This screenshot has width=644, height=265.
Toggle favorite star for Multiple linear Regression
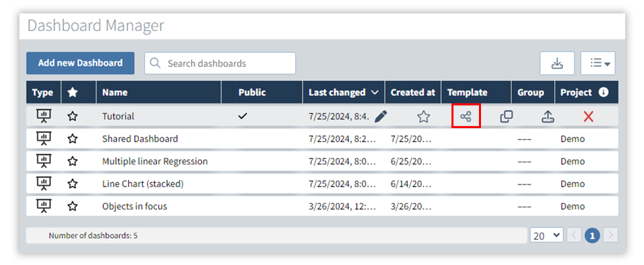72,162
